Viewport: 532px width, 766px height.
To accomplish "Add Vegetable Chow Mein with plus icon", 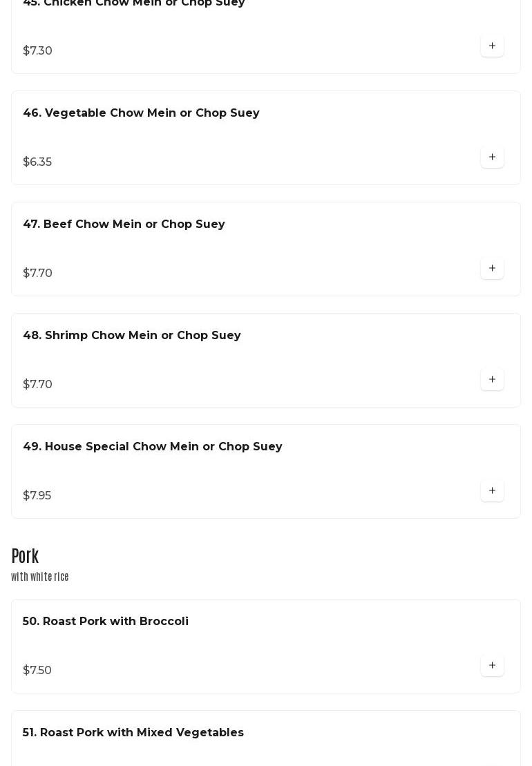I will [x=492, y=157].
